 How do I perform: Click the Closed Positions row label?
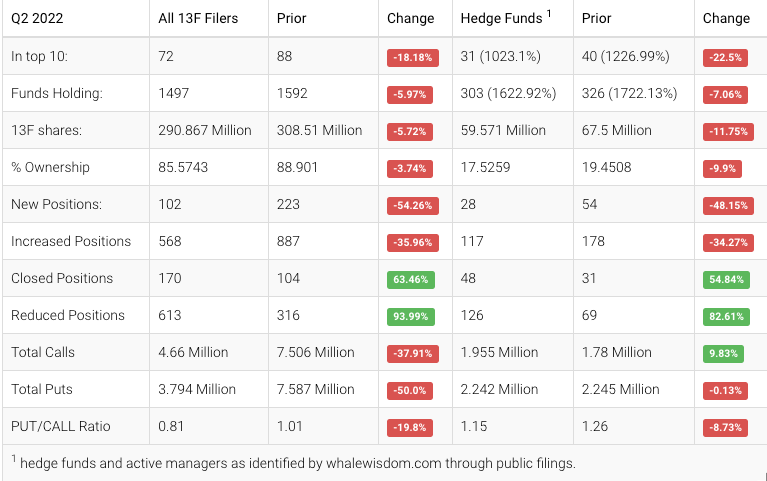(62, 278)
